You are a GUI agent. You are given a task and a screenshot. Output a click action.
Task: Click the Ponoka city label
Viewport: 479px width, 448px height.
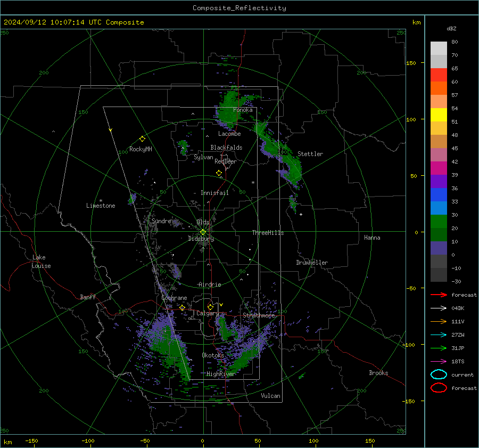click(243, 110)
